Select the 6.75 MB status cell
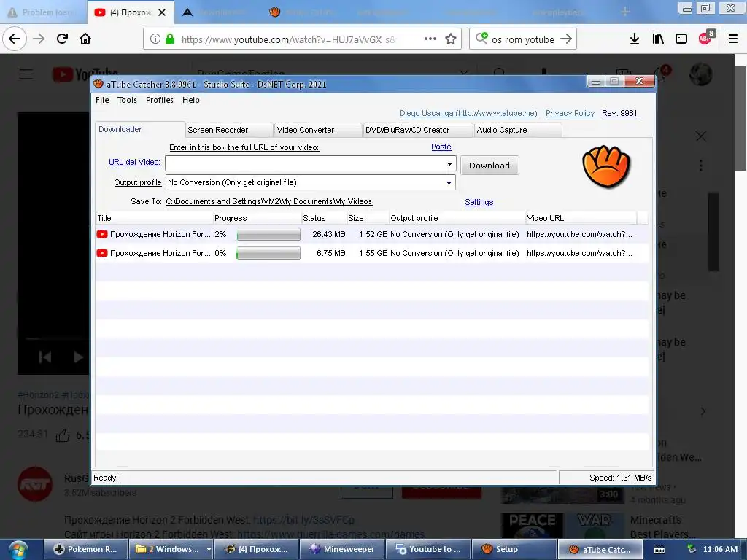Viewport: 747px width, 560px height. [x=330, y=253]
